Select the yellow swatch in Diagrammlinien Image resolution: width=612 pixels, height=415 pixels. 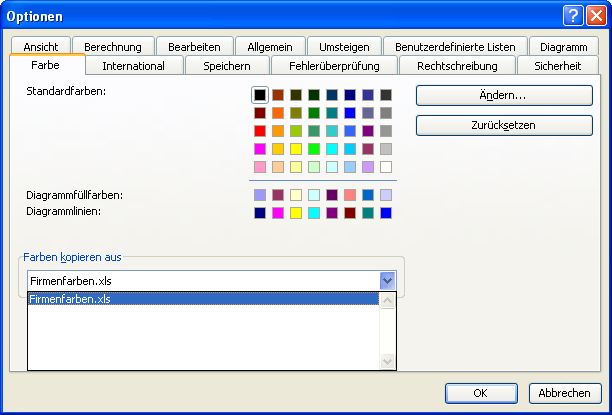[x=296, y=213]
